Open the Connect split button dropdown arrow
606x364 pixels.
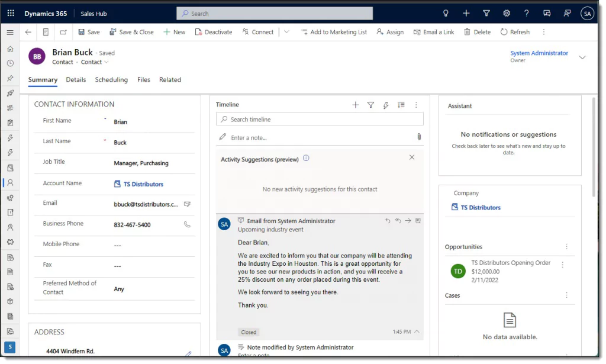[x=286, y=32]
